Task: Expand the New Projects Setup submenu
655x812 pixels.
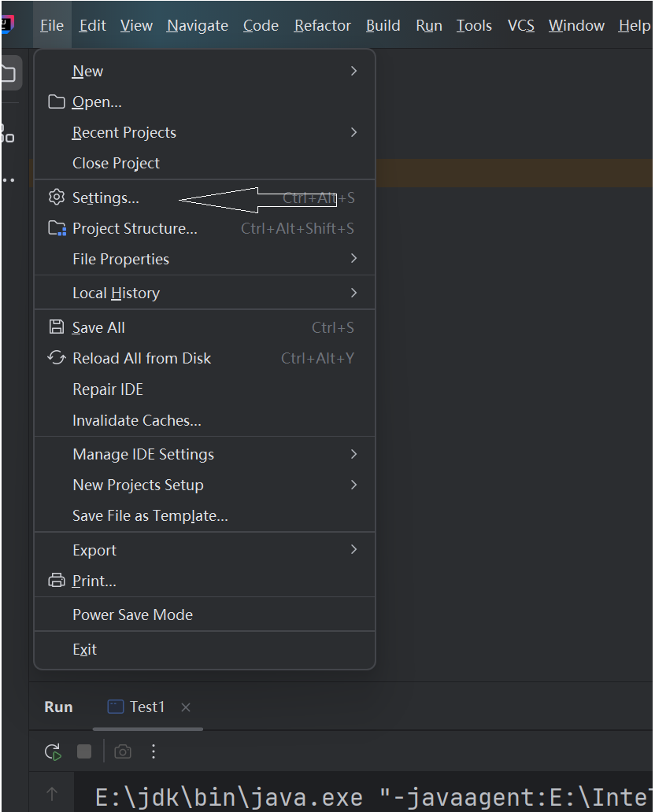Action: 205,485
